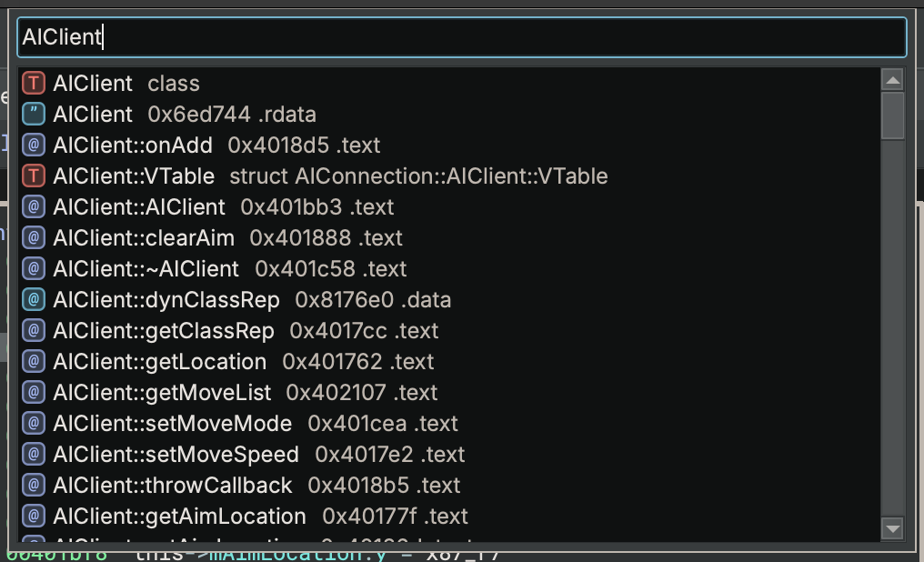Click the string icon beside AIClient 0x6ed744
The height and width of the screenshot is (562, 924).
(34, 115)
